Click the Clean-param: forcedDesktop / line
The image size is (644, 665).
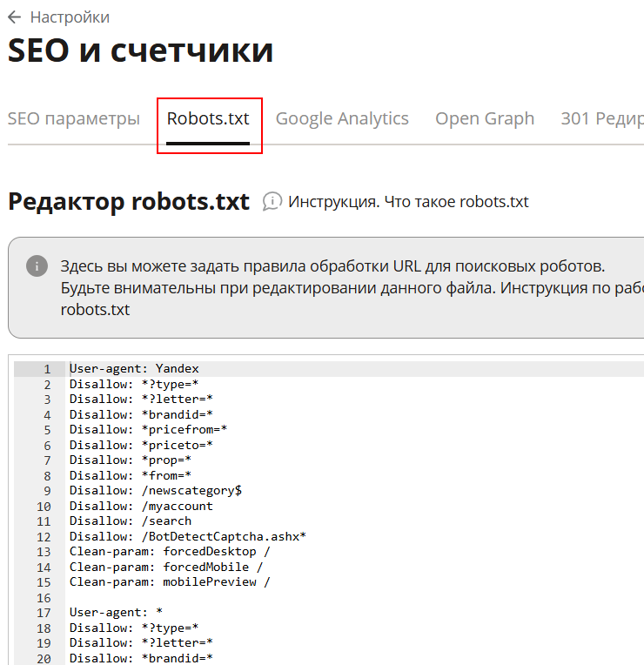point(170,552)
